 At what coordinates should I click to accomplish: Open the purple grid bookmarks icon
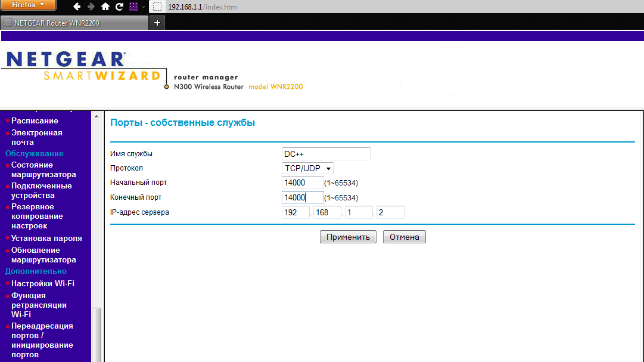133,7
